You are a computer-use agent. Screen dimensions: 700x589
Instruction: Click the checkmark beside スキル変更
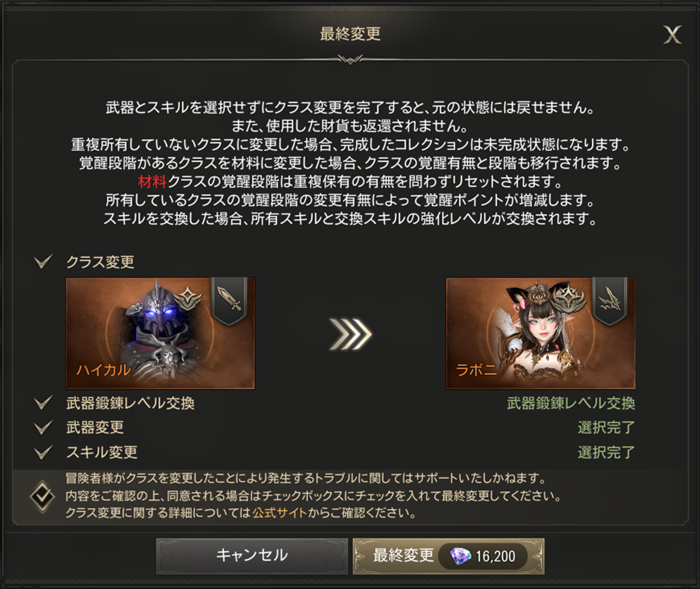43,452
